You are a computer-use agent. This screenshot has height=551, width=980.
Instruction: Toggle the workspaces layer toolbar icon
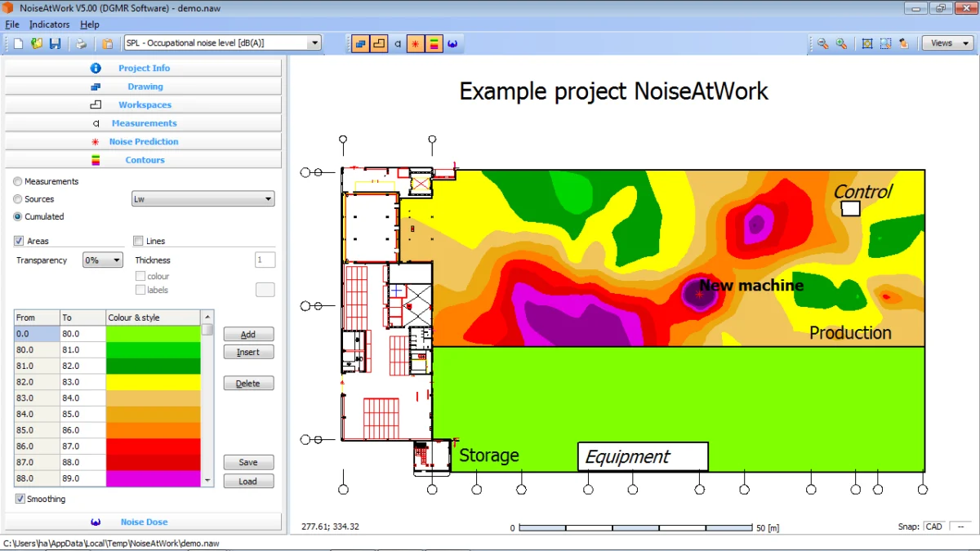(379, 43)
